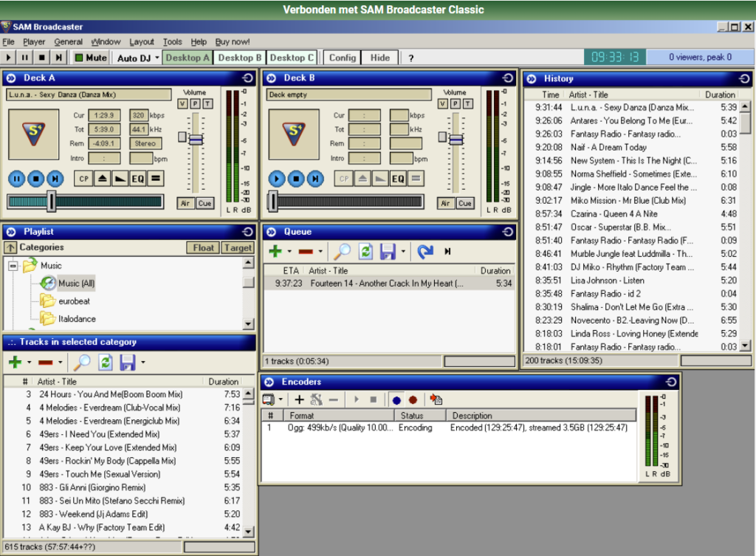Screen dimensions: 756x556
Task: Open the Encoders view dropdown arrow
Action: click(281, 399)
